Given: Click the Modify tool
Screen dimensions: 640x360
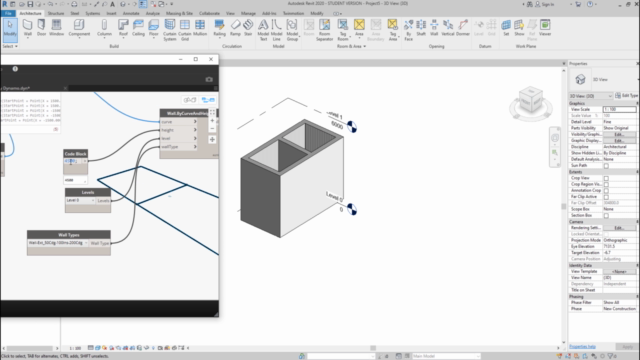Looking at the screenshot, I should click(x=10, y=30).
